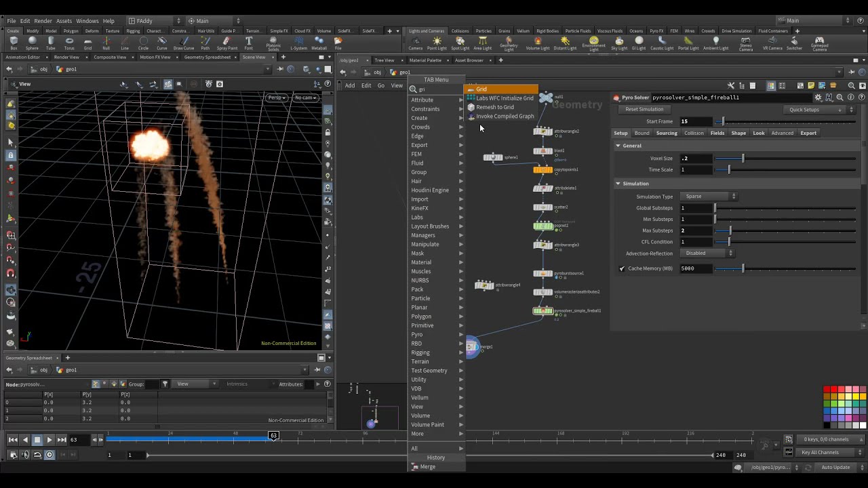Switch to the Render View pane tab

click(x=66, y=58)
